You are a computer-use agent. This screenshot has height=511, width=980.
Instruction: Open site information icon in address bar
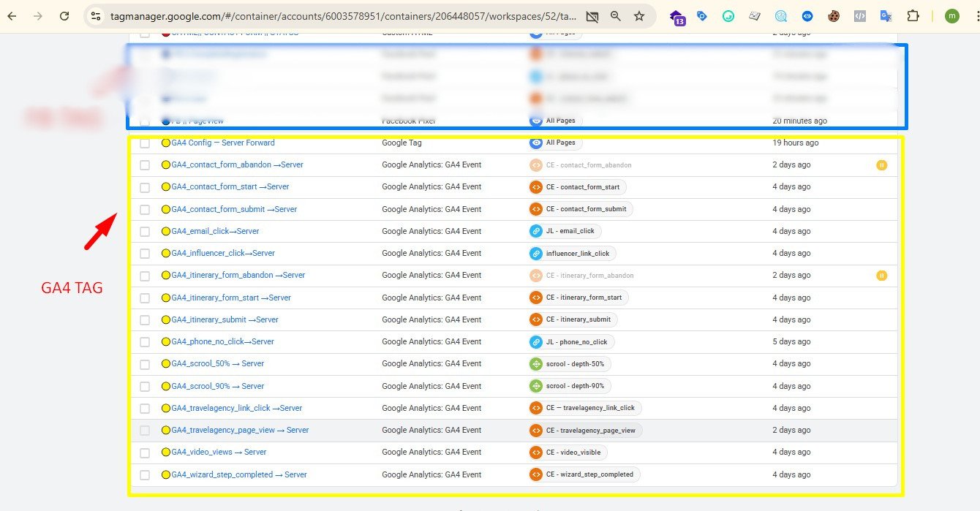[x=96, y=16]
